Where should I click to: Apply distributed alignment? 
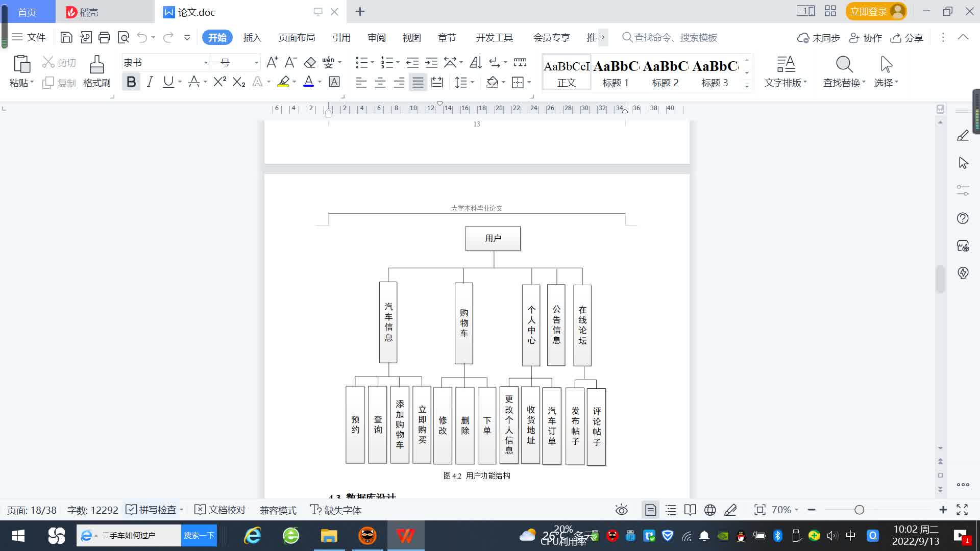[437, 82]
